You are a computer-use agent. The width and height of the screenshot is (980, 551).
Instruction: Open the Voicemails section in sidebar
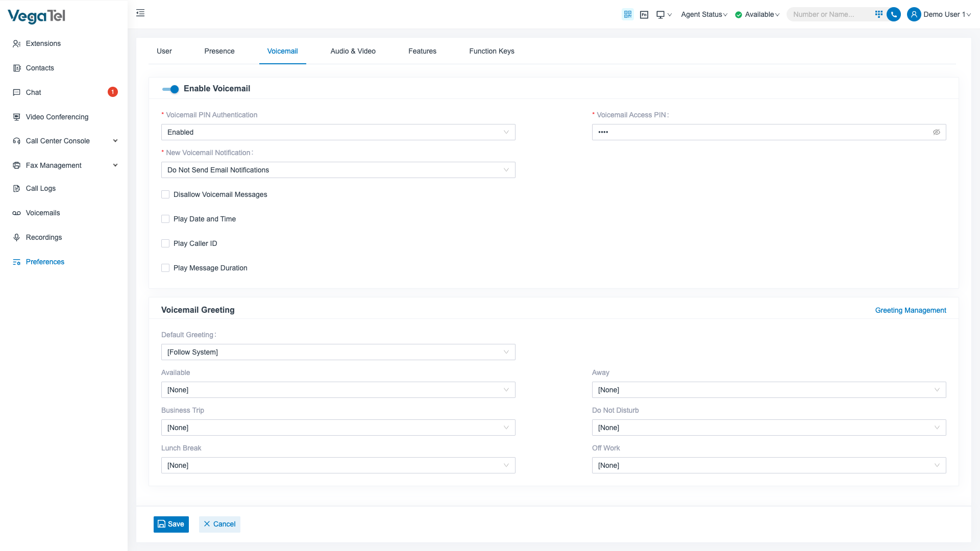(42, 213)
